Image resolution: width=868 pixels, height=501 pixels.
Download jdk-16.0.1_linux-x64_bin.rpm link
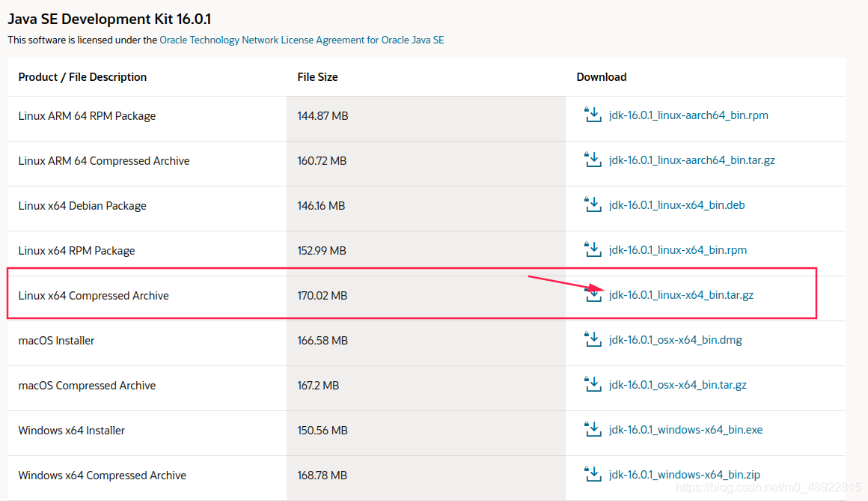(678, 250)
